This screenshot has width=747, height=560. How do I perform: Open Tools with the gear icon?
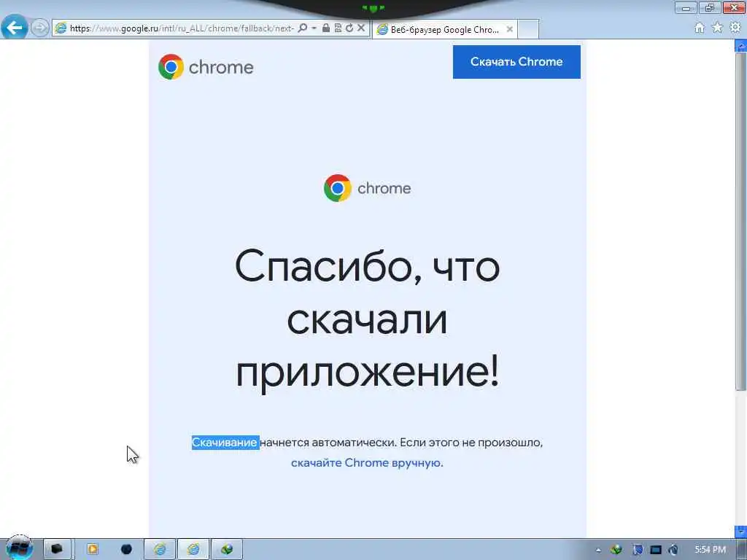735,28
